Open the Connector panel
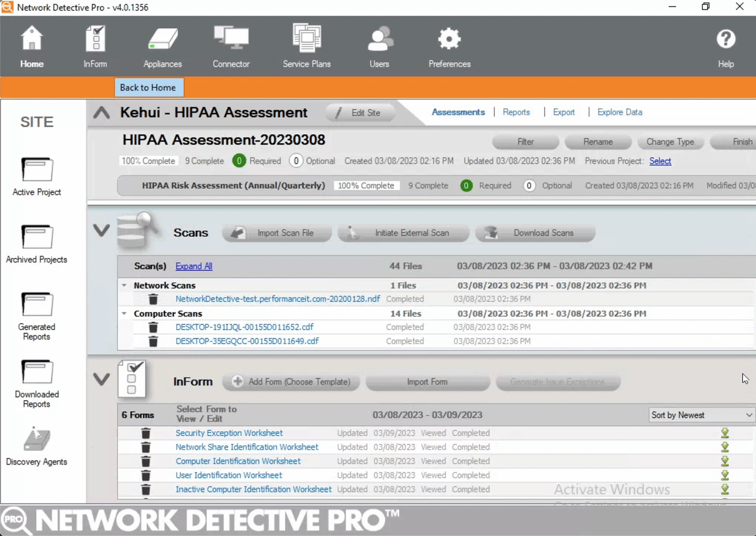 click(x=231, y=46)
